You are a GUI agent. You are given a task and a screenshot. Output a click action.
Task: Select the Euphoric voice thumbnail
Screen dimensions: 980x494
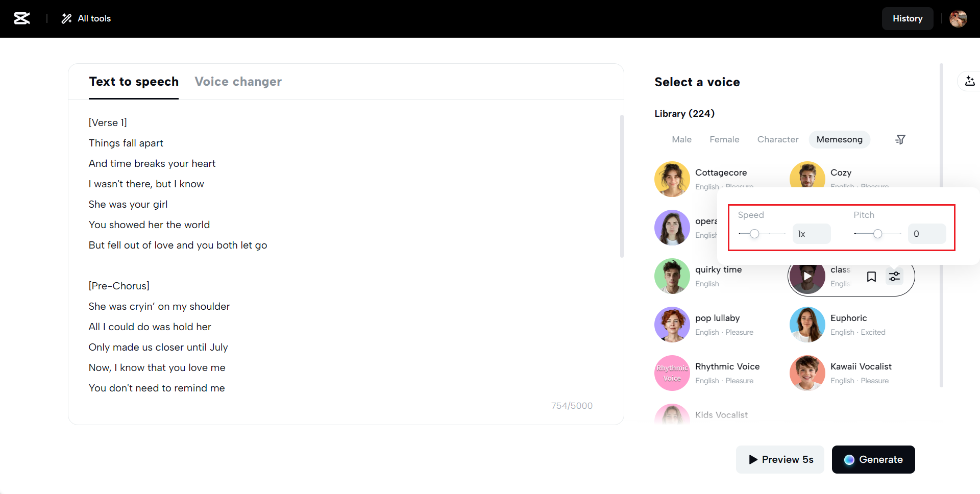pyautogui.click(x=807, y=325)
